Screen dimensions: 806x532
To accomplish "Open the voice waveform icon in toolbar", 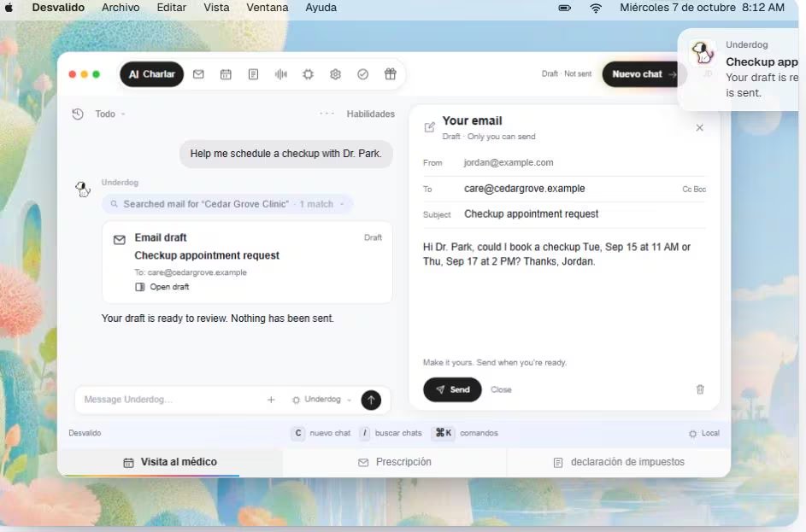I will (x=280, y=74).
